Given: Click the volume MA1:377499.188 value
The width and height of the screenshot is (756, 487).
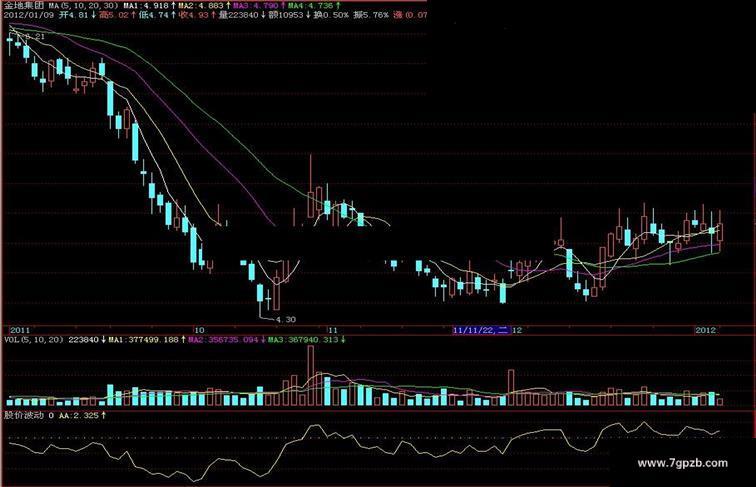Looking at the screenshot, I should point(143,340).
